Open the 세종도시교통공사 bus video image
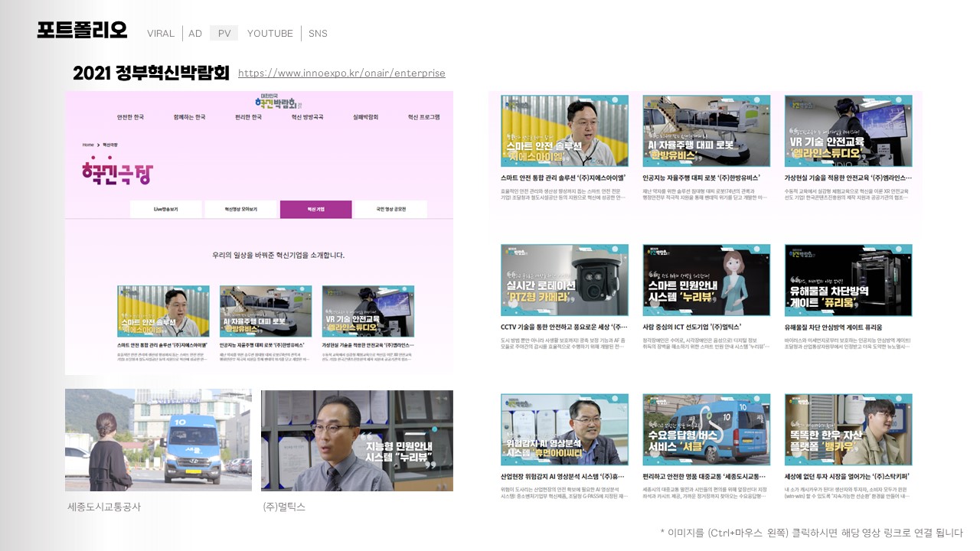 tap(158, 440)
